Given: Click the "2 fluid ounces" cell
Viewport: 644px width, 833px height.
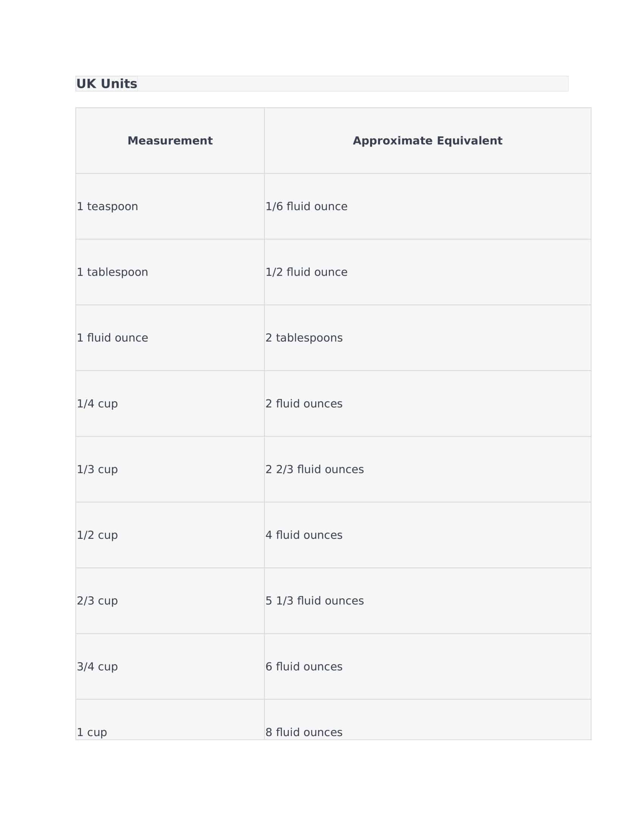Looking at the screenshot, I should [304, 404].
